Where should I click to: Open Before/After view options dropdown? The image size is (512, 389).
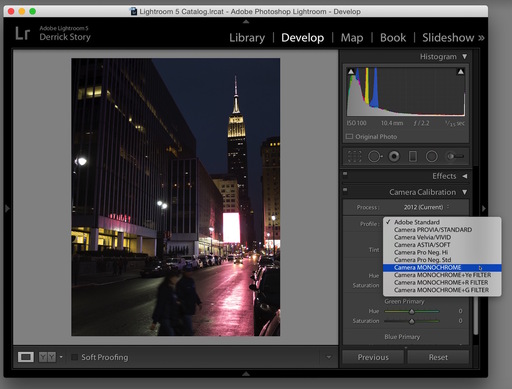point(61,357)
